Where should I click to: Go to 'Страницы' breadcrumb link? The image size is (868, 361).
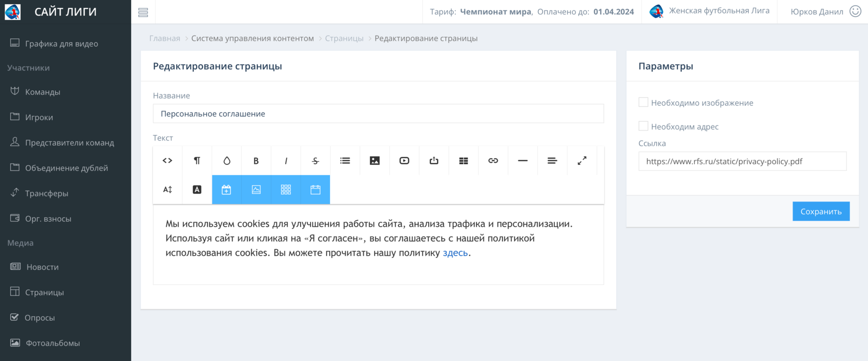(x=344, y=38)
